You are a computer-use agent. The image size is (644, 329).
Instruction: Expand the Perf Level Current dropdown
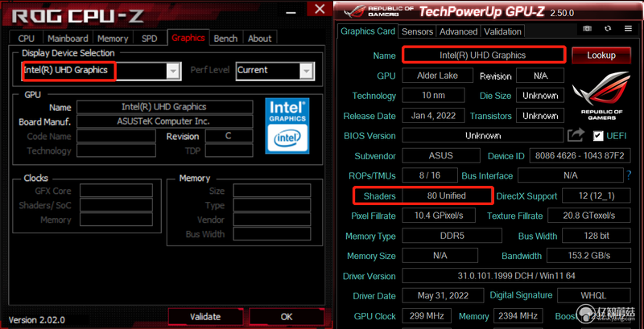pos(306,71)
